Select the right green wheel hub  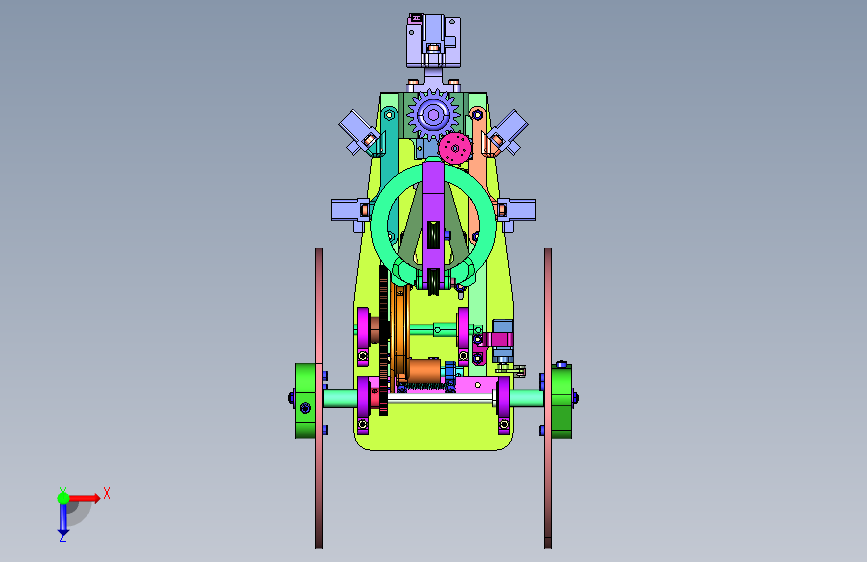coord(562,400)
